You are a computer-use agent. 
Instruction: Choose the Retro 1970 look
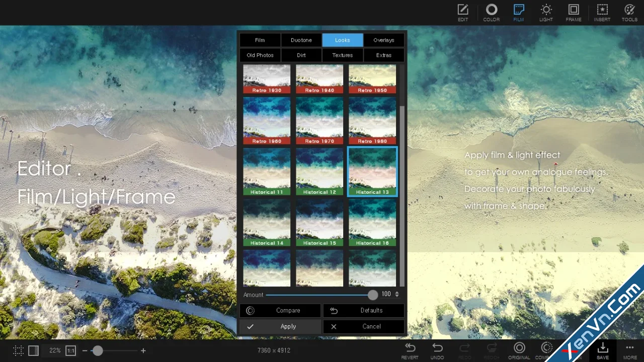coord(319,121)
